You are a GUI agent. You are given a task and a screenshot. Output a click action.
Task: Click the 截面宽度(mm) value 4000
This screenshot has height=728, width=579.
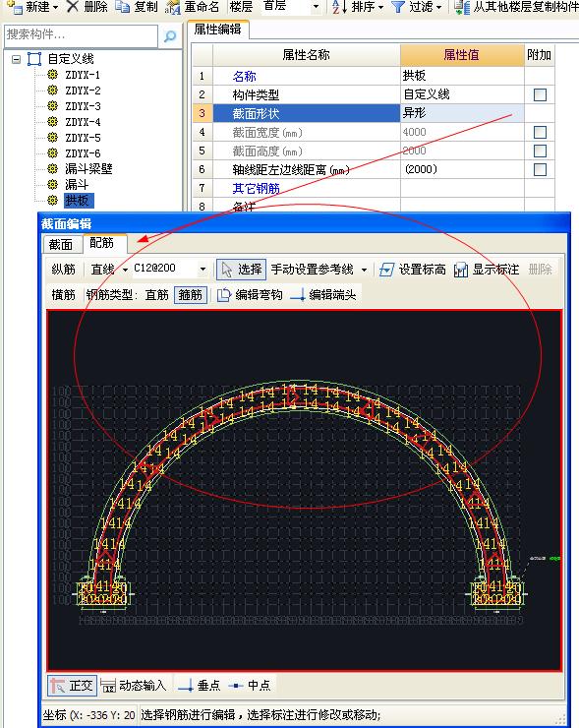pos(414,132)
